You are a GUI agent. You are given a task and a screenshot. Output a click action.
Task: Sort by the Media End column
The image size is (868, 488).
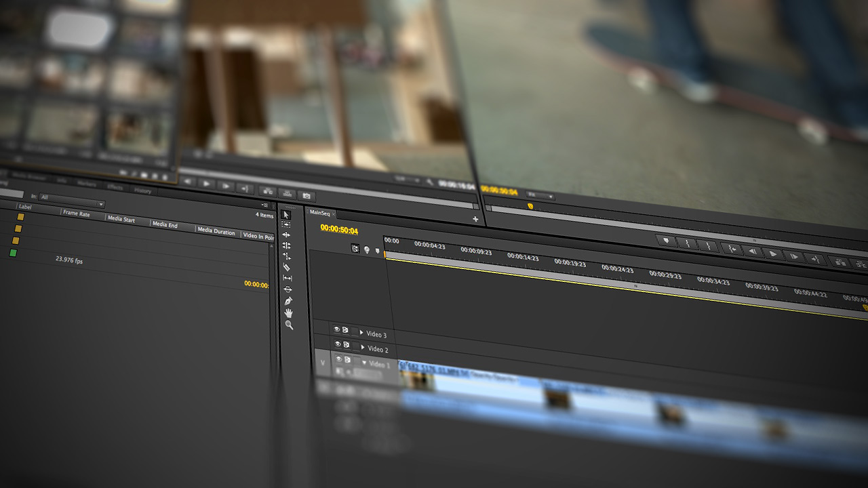(x=165, y=224)
